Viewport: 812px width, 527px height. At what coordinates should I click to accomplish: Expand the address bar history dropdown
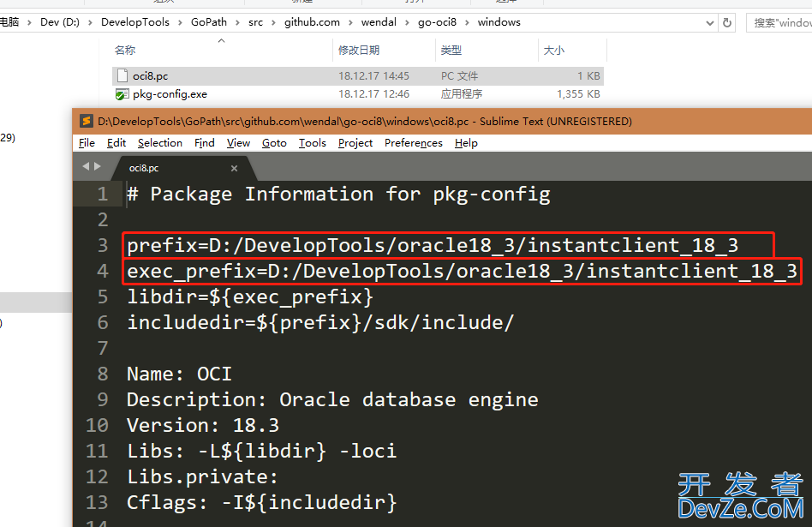[x=710, y=23]
